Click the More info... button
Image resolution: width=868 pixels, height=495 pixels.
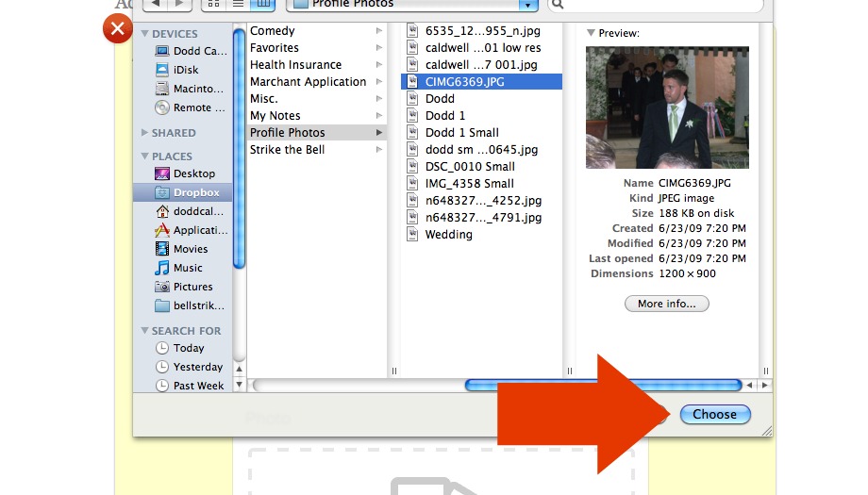666,304
